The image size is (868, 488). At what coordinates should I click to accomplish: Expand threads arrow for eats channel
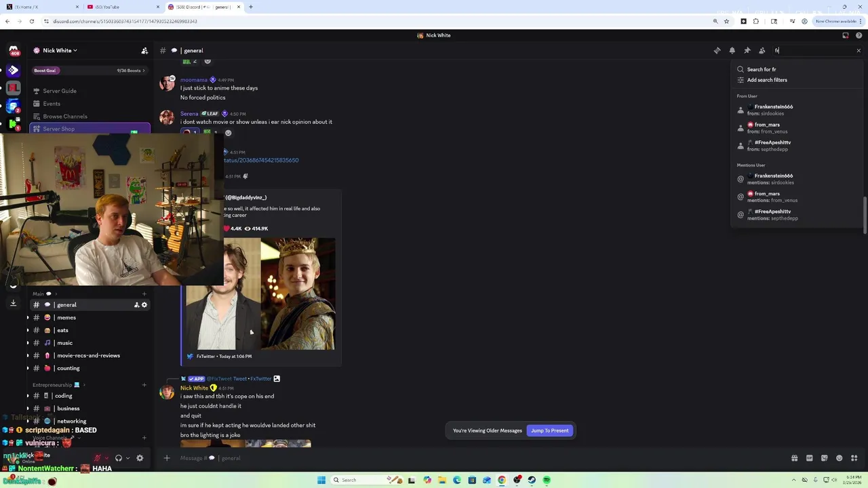pyautogui.click(x=28, y=330)
